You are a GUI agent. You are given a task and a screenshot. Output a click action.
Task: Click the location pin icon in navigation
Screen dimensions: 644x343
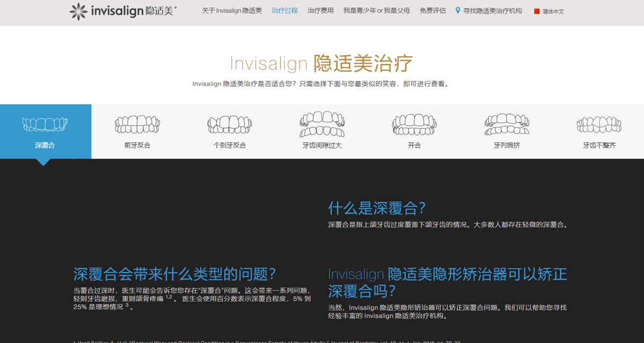tap(458, 11)
